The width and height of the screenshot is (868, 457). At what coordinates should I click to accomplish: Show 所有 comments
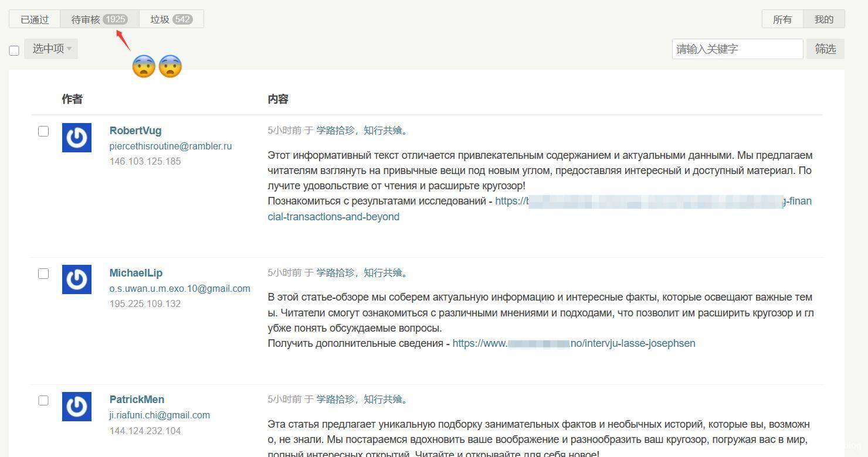click(782, 19)
